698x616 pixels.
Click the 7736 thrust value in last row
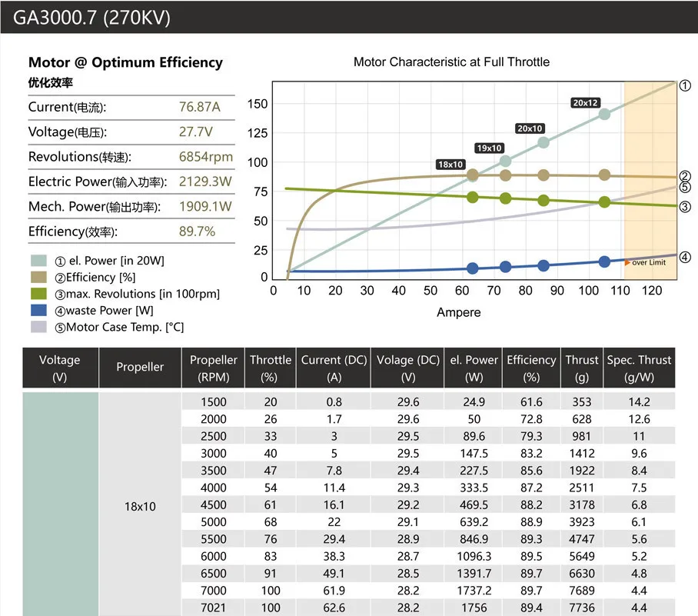click(581, 608)
